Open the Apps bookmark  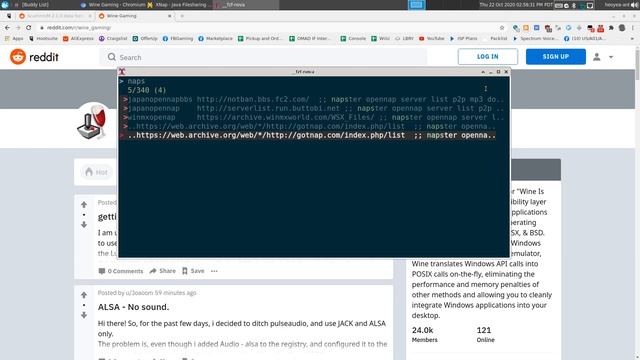point(14,38)
